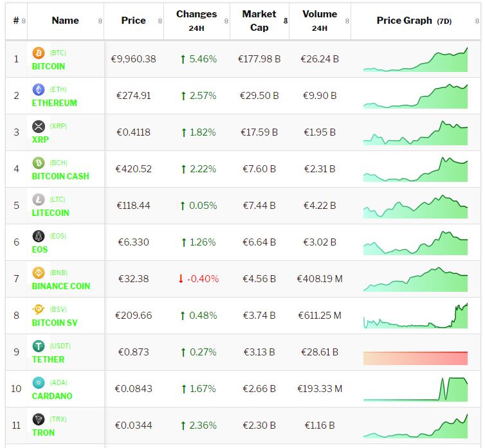Screen dimensions: 485x448
Task: Open the BITCOIN name link
Action: click(48, 66)
